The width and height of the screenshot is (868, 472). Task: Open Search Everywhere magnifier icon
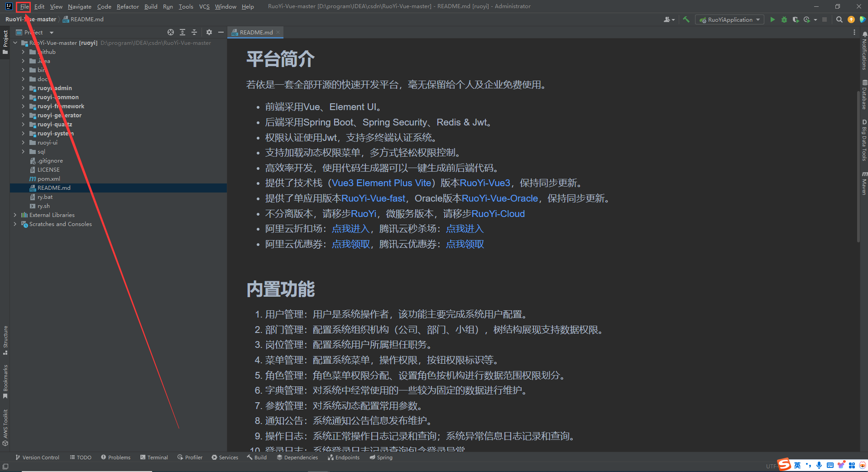coord(839,19)
